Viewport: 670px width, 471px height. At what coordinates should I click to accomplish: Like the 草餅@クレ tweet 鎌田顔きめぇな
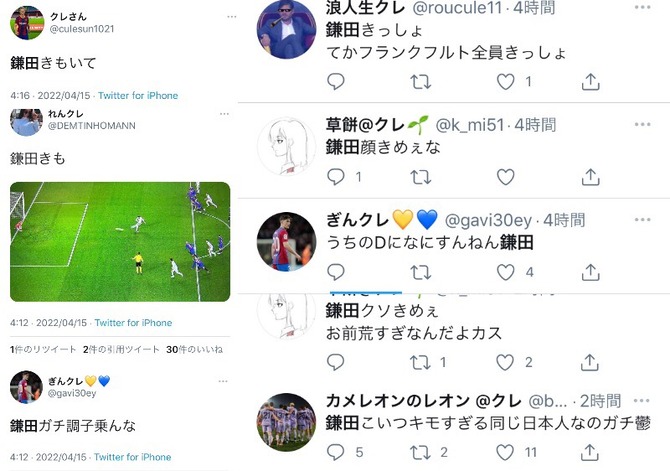(505, 177)
